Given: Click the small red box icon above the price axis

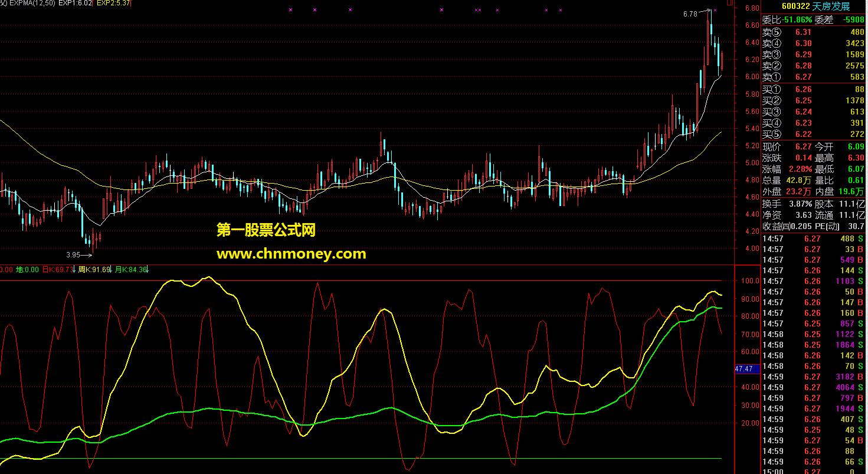Looking at the screenshot, I should coord(730,3).
